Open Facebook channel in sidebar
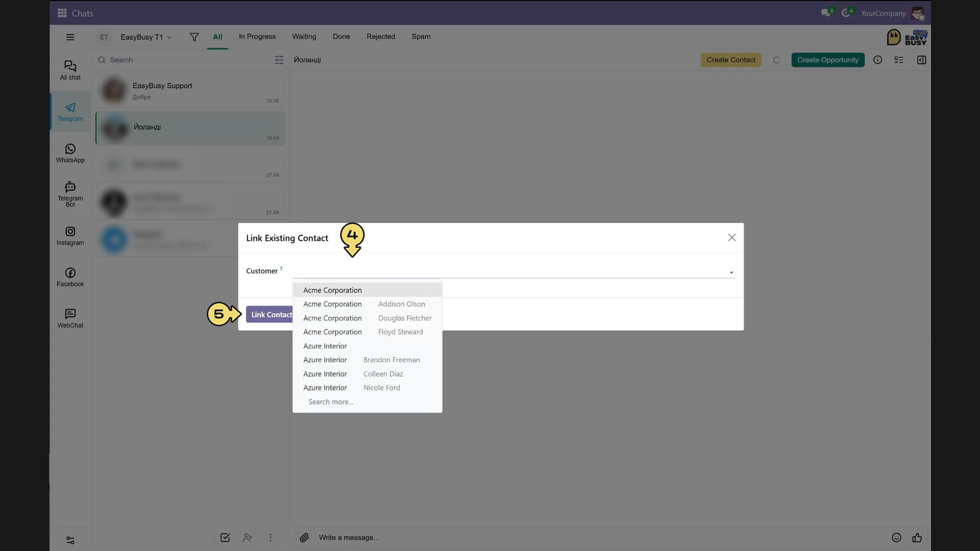The height and width of the screenshot is (551, 980). coord(70,277)
